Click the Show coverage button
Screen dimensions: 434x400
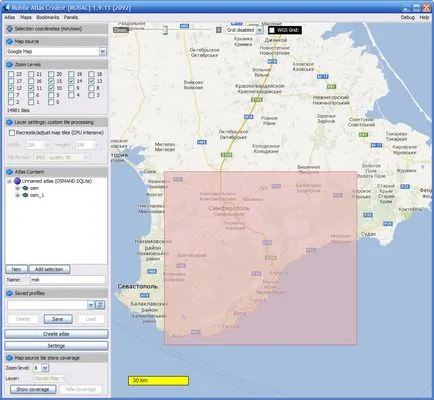tap(33, 389)
